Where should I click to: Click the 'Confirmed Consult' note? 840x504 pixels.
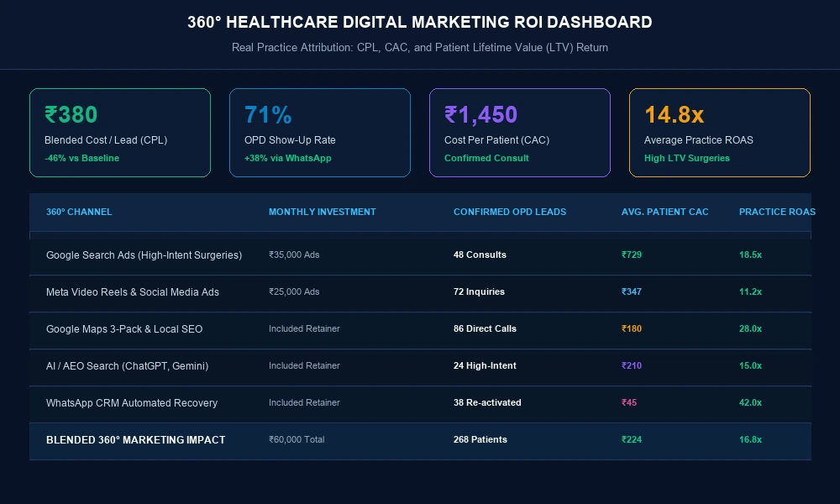[x=486, y=158]
